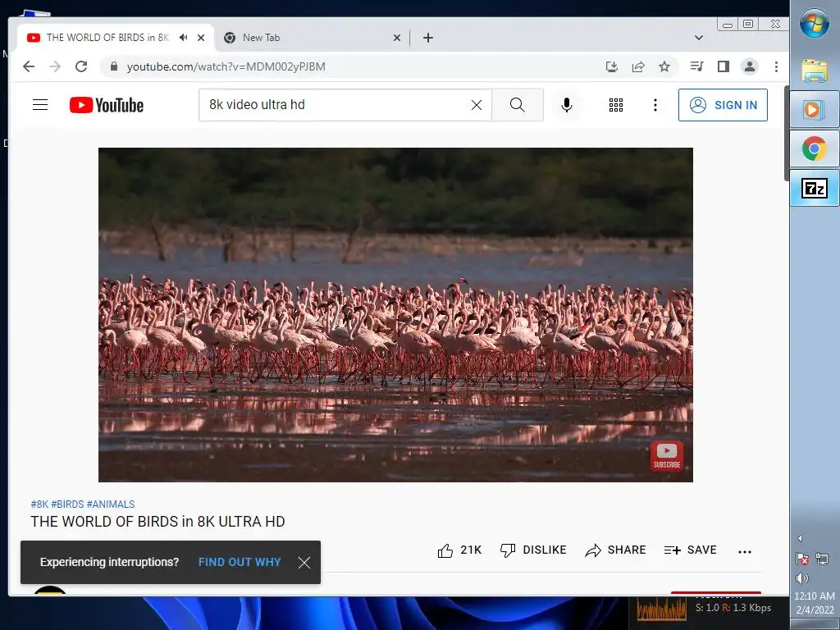
Task: Install the app via address bar icon
Action: pyautogui.click(x=612, y=66)
